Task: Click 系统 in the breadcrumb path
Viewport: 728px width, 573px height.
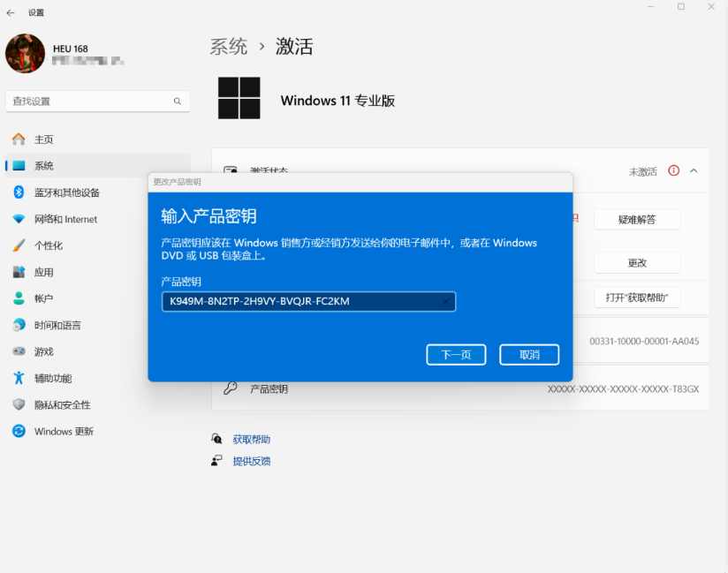Action: [228, 46]
